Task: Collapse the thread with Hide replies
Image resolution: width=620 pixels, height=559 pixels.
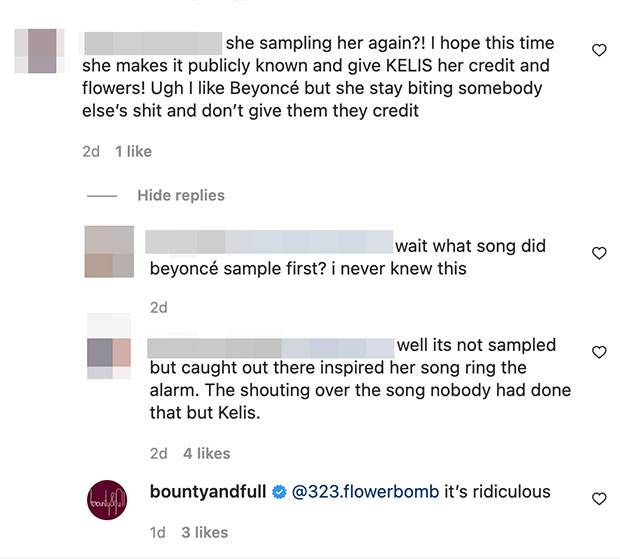Action: pos(181,195)
